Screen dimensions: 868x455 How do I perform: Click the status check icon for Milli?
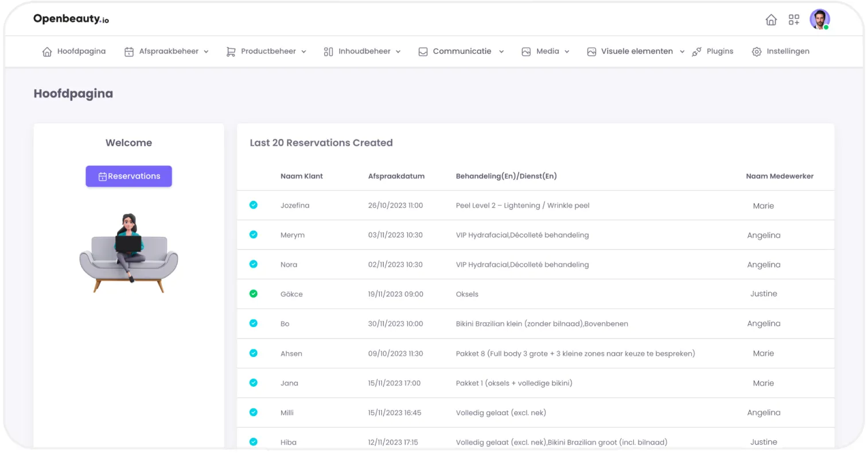254,412
